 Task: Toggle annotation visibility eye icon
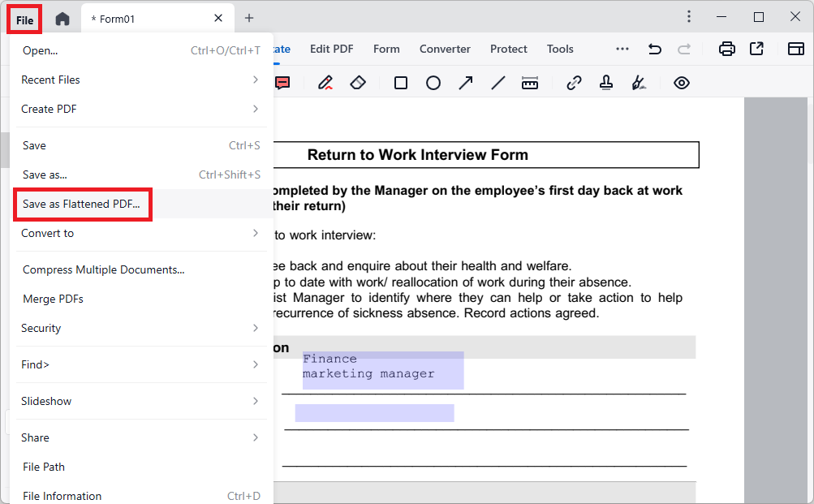tap(682, 83)
